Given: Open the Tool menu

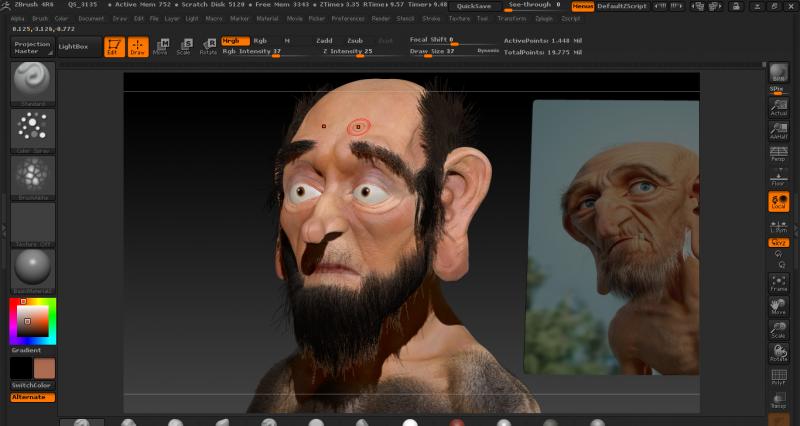Looking at the screenshot, I should 483,18.
